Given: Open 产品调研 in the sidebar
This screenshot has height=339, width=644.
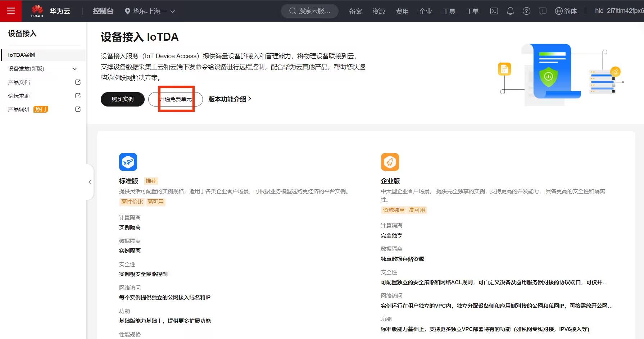Looking at the screenshot, I should point(19,109).
